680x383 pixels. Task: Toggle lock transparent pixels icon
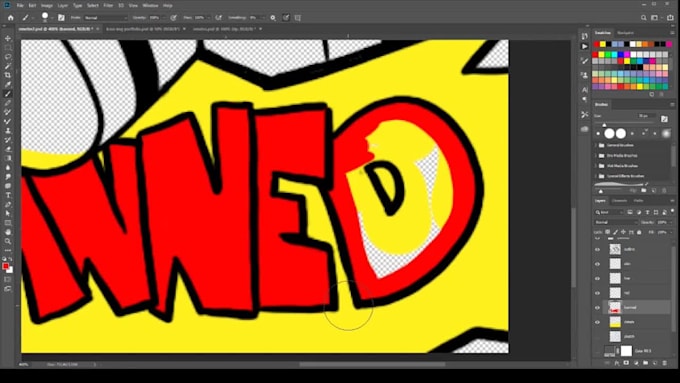tap(608, 232)
